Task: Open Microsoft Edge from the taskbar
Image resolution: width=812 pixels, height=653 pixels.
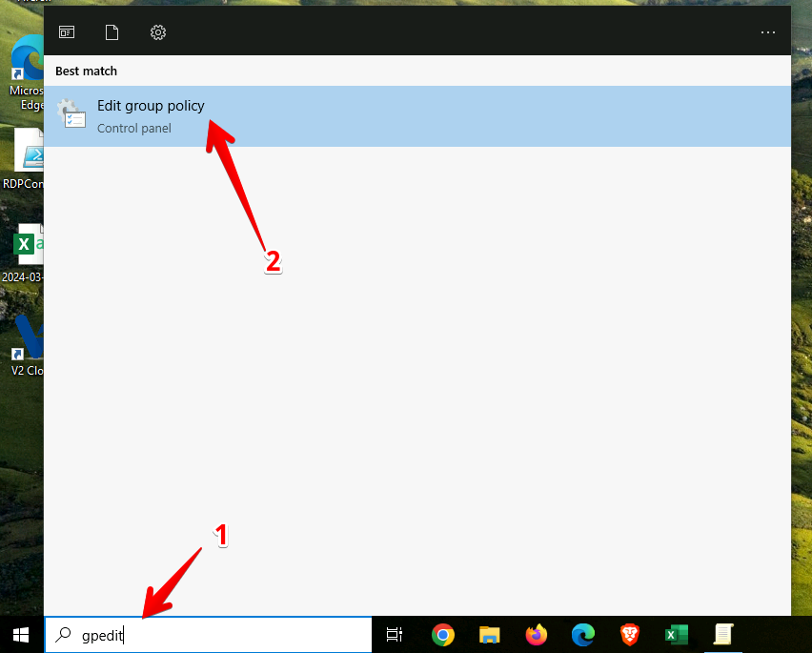Action: point(583,635)
